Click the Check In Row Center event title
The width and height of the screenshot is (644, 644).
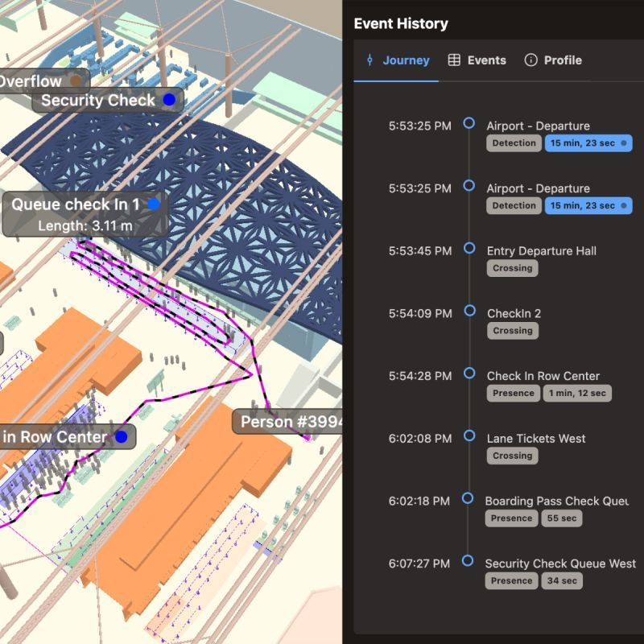(x=543, y=376)
